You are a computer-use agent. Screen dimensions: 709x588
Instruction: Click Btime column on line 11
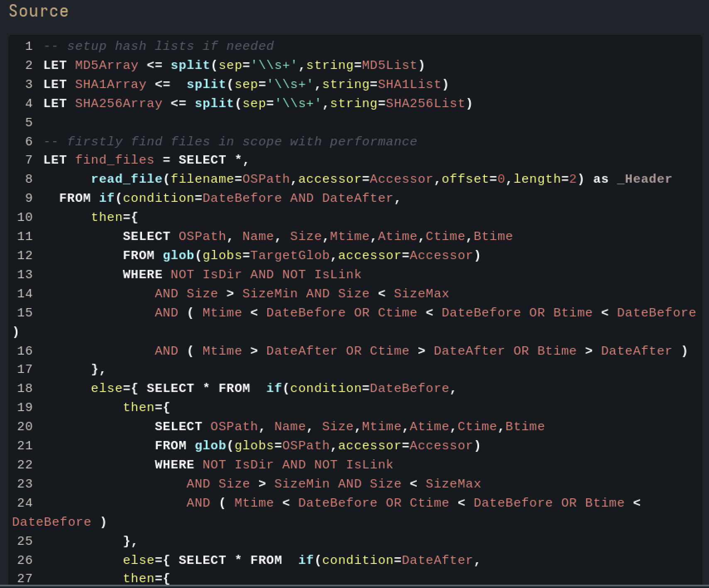click(x=493, y=236)
